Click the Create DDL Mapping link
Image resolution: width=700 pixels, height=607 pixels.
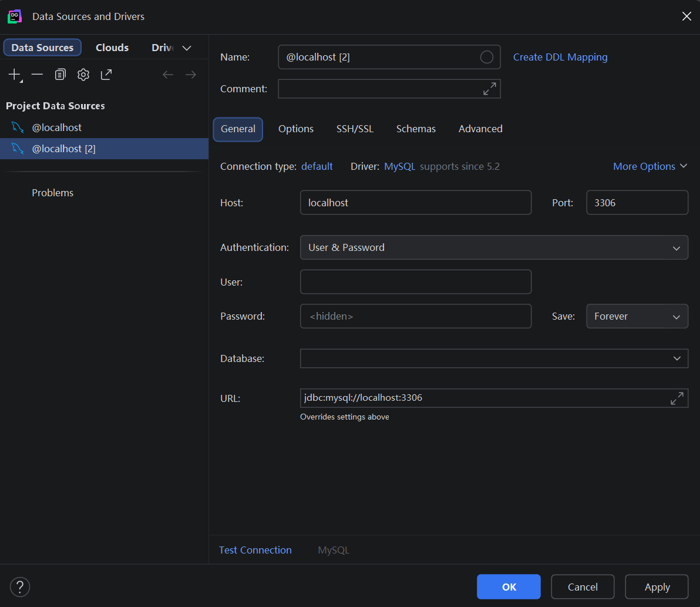tap(560, 57)
